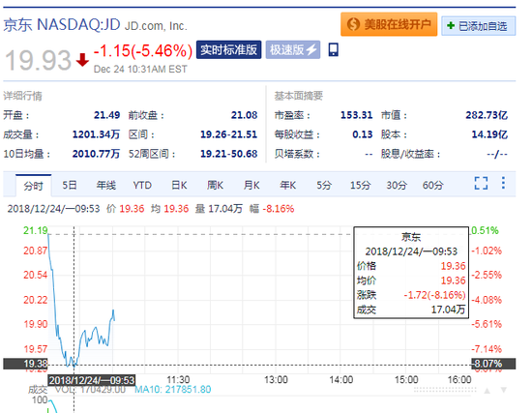Viewport: 532px width, 413px height.
Task: Select the 年线 chart tab
Action: coord(105,186)
